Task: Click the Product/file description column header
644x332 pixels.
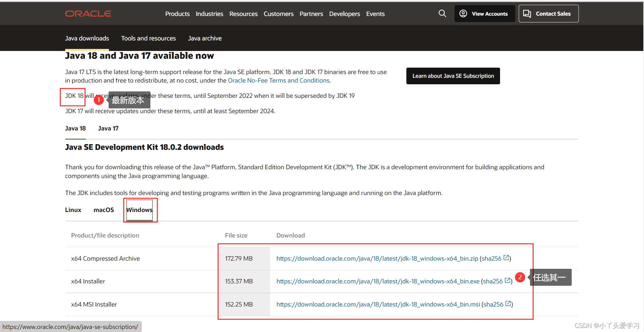Action: point(105,235)
